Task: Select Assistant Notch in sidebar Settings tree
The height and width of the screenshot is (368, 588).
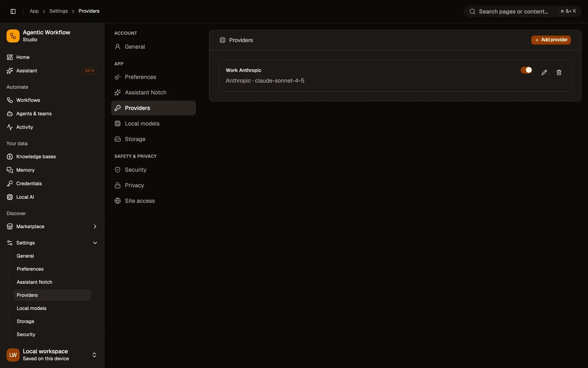Action: (52, 282)
